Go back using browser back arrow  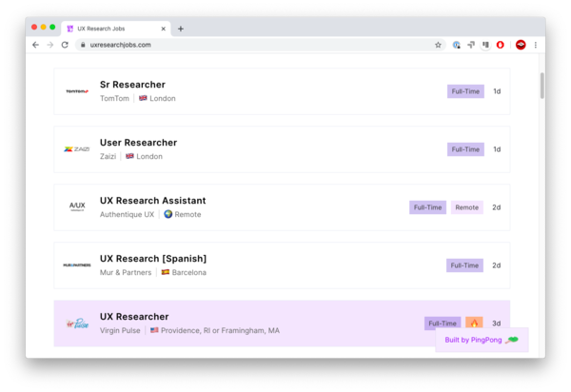[35, 45]
